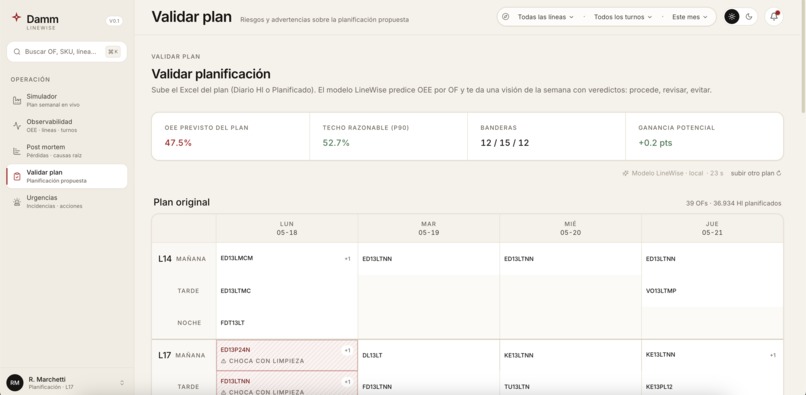Click Banderas 12 / 15 / 12 value
This screenshot has width=806, height=395.
[x=505, y=143]
